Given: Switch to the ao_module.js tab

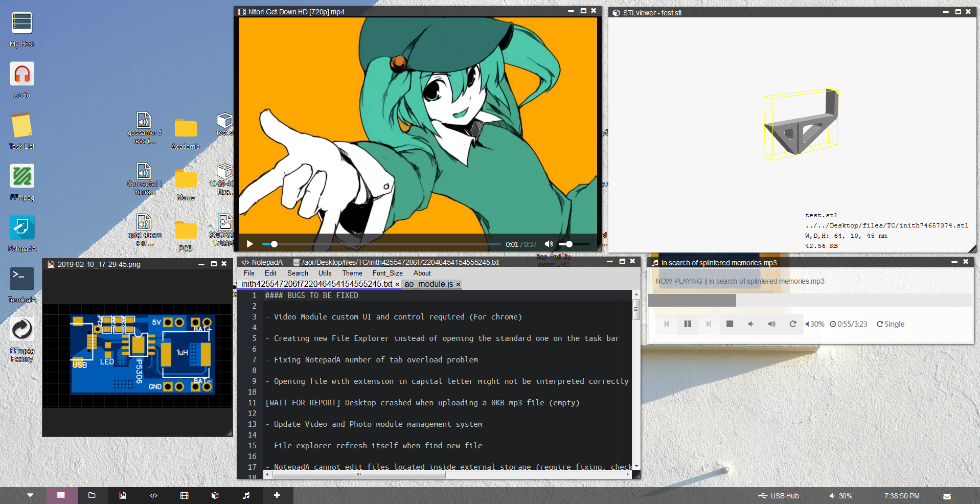Looking at the screenshot, I should pyautogui.click(x=428, y=284).
